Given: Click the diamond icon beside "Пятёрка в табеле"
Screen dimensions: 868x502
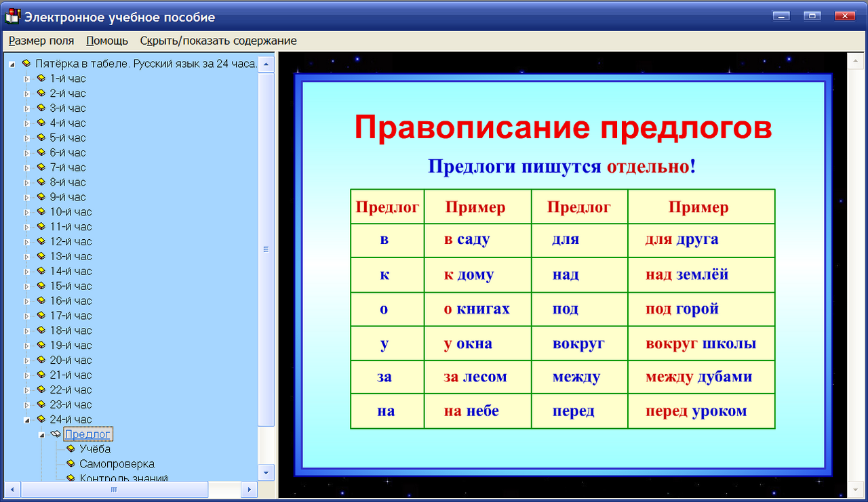Looking at the screenshot, I should [27, 63].
